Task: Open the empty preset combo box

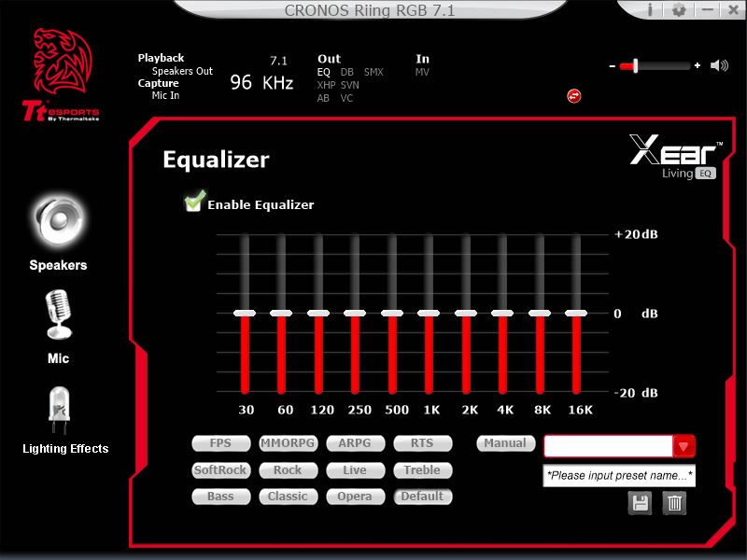Action: pos(608,446)
